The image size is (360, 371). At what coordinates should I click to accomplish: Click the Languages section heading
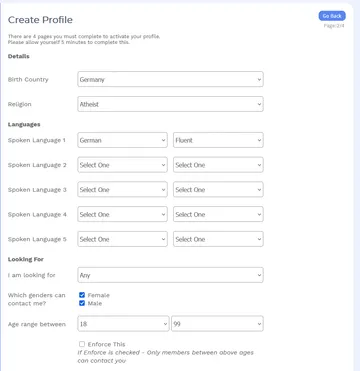(24, 124)
